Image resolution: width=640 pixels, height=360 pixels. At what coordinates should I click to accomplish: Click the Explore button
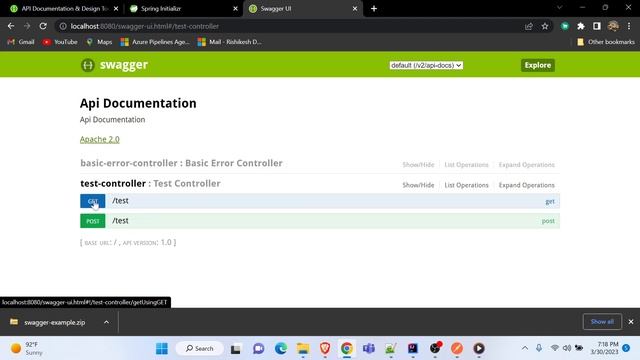pos(538,65)
